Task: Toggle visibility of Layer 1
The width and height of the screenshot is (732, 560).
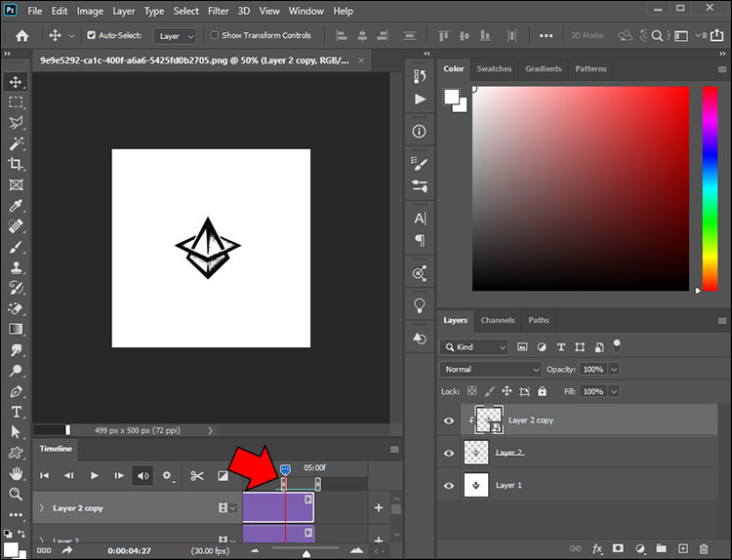Action: 449,485
